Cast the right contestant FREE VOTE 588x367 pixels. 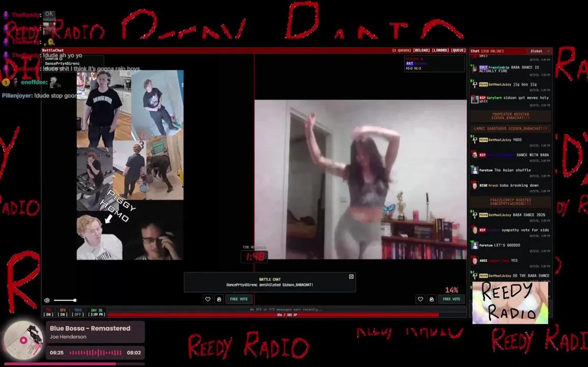[451, 299]
